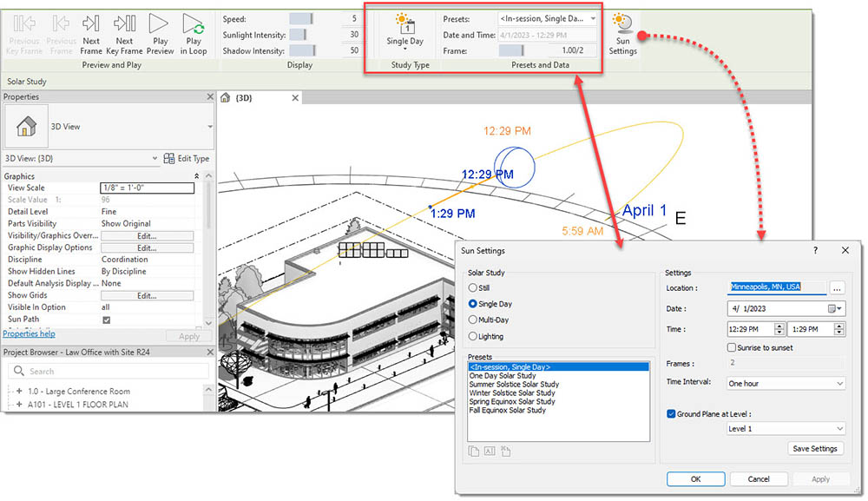
Task: Click the Next Frame button
Action: [91, 34]
